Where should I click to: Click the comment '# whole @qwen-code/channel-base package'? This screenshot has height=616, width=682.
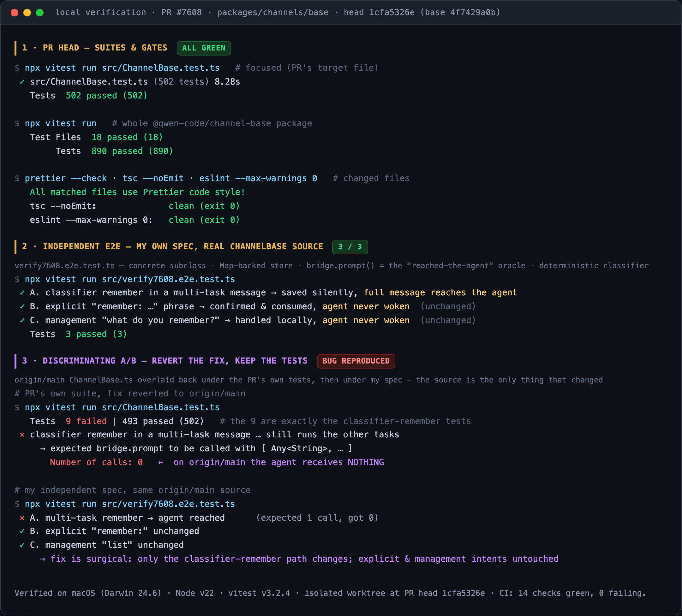pyautogui.click(x=212, y=123)
